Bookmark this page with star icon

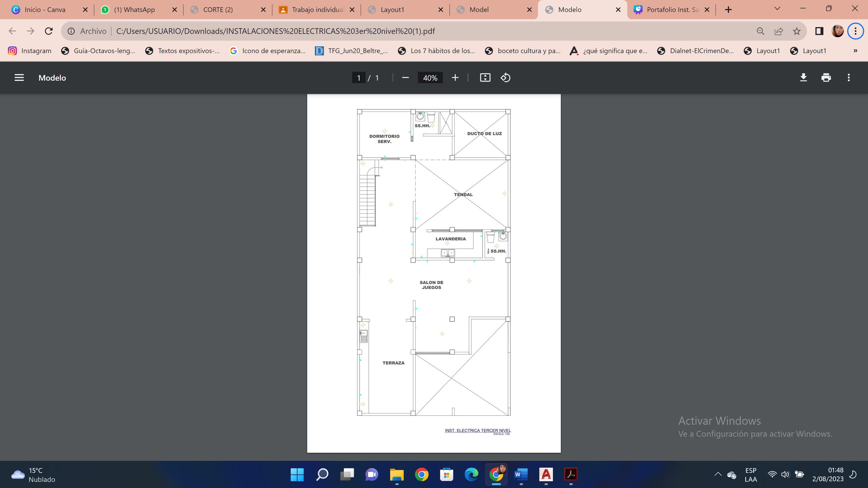point(797,31)
